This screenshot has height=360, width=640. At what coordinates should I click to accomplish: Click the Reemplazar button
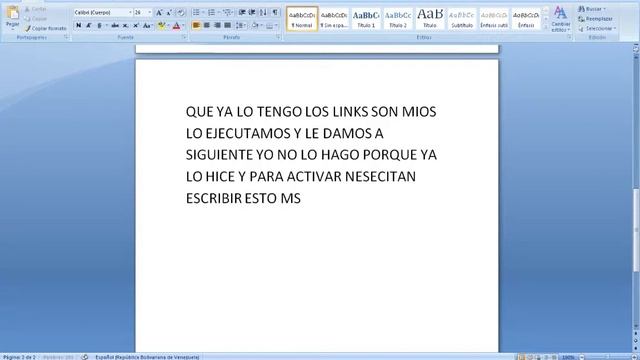(x=596, y=19)
